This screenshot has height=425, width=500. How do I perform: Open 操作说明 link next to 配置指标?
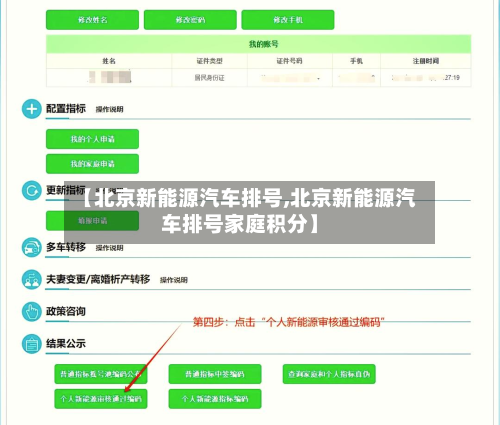[110, 109]
